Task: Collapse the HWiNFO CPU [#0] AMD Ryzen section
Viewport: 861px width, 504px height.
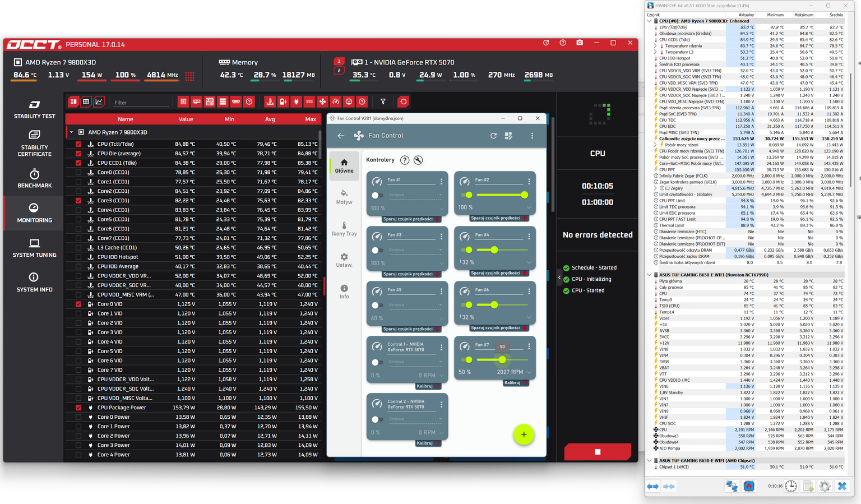Action: point(650,21)
